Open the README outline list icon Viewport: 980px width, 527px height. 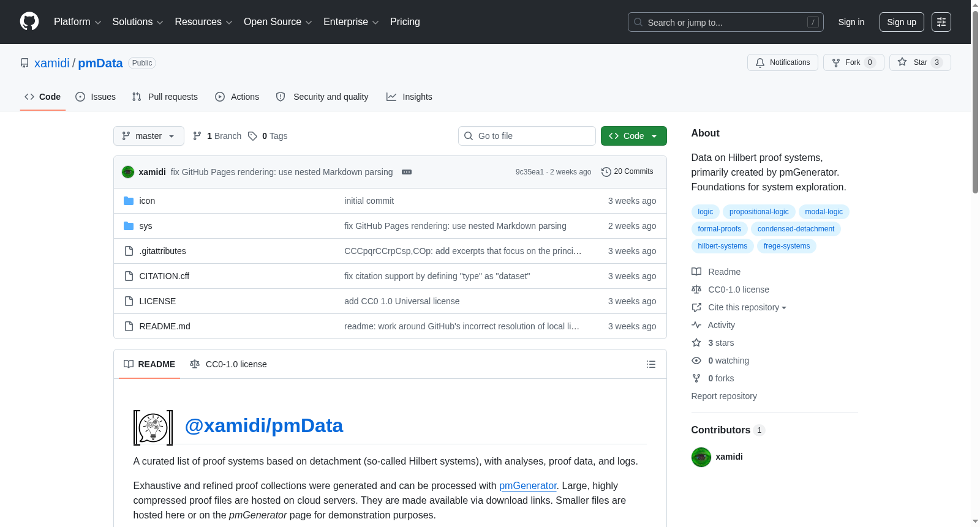point(651,364)
